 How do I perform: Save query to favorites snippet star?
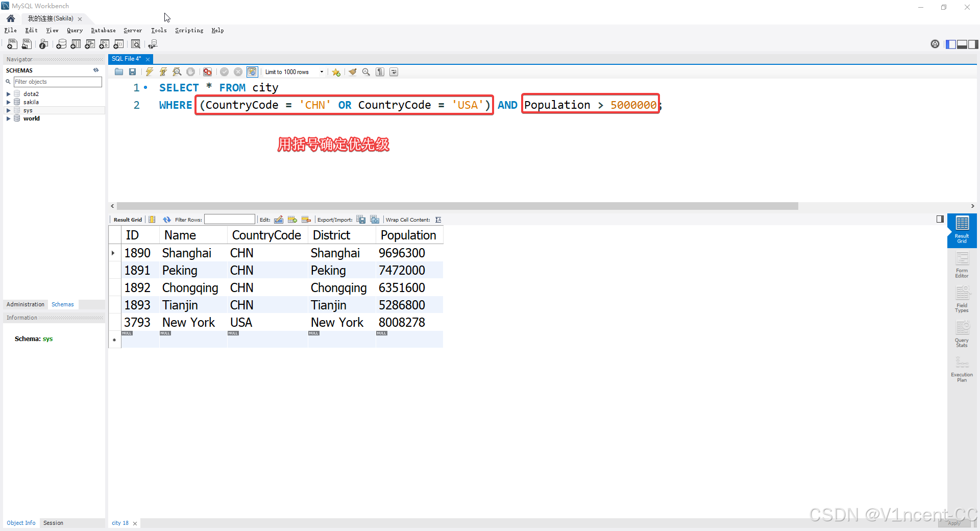point(336,72)
